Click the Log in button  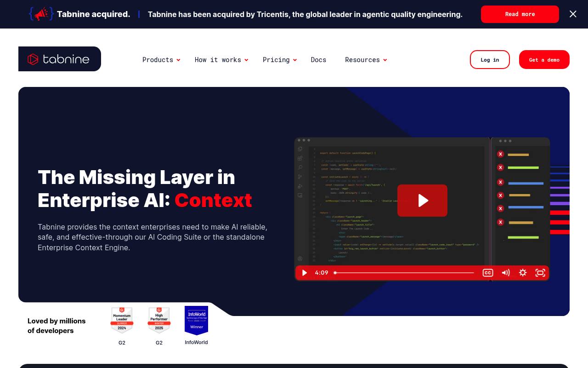pyautogui.click(x=490, y=60)
